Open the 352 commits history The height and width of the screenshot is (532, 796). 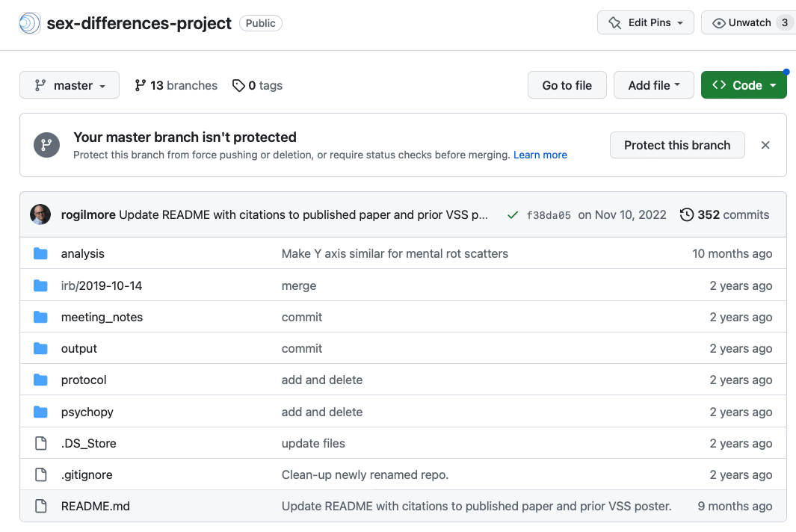click(724, 215)
